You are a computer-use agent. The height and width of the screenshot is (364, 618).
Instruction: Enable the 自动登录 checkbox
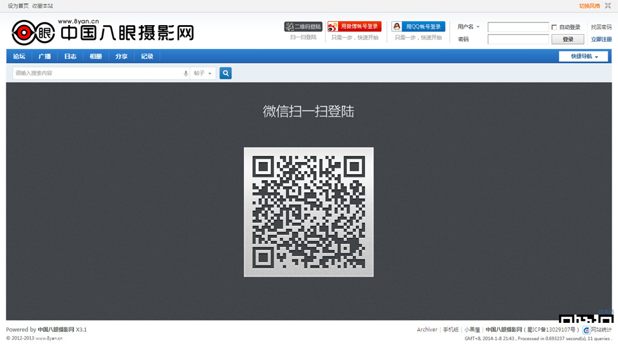click(554, 27)
